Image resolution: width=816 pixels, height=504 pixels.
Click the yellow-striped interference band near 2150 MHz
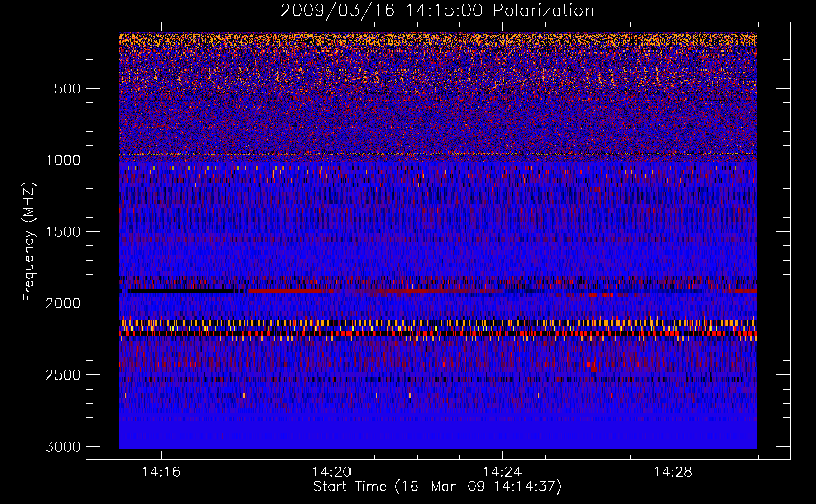pos(438,323)
